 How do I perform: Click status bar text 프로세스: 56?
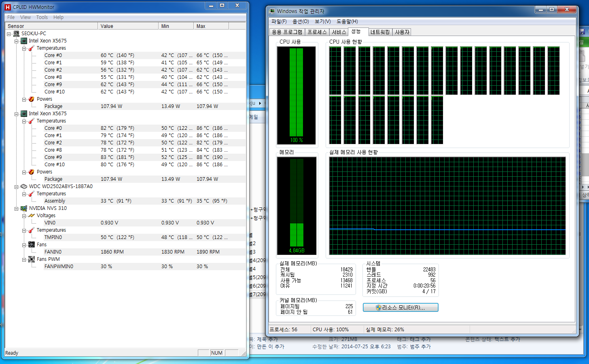(284, 330)
